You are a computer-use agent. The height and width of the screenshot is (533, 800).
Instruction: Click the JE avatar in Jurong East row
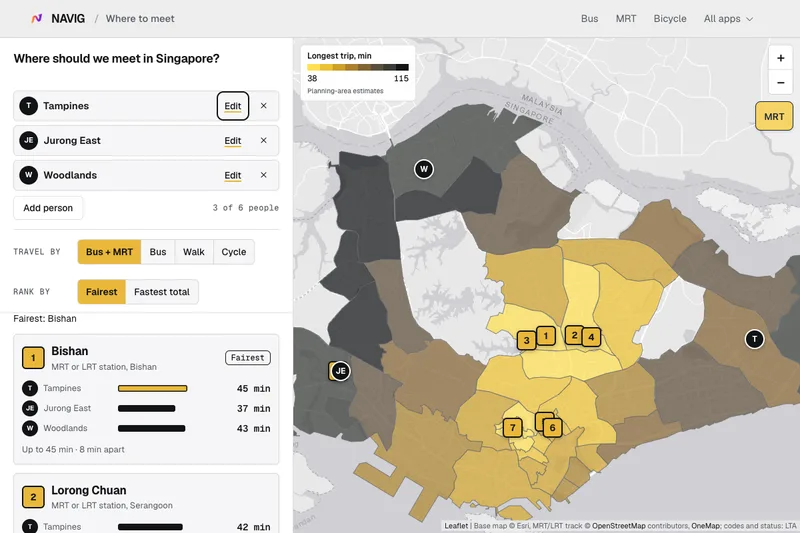pos(29,140)
